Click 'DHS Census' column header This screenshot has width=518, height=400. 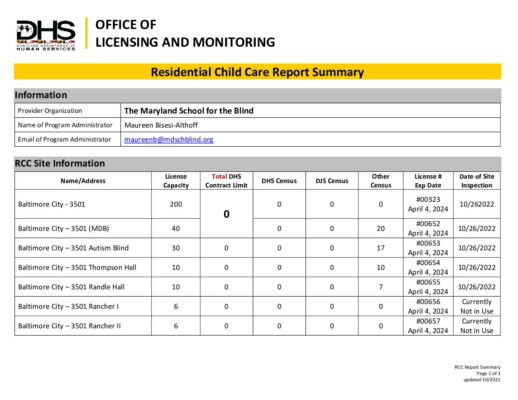[x=279, y=181]
